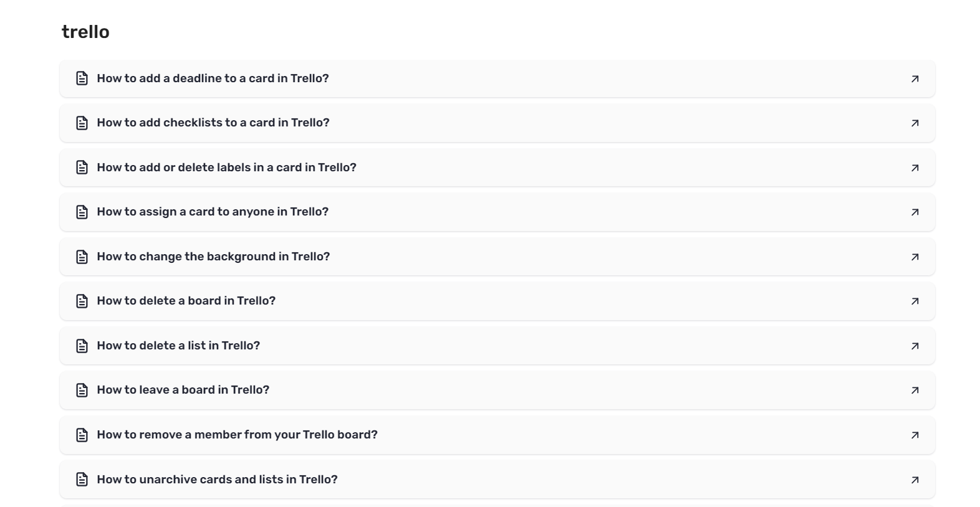Screen dimensions: 980x507
Task: Open 'How to add or delete labels' article
Action: click(497, 168)
